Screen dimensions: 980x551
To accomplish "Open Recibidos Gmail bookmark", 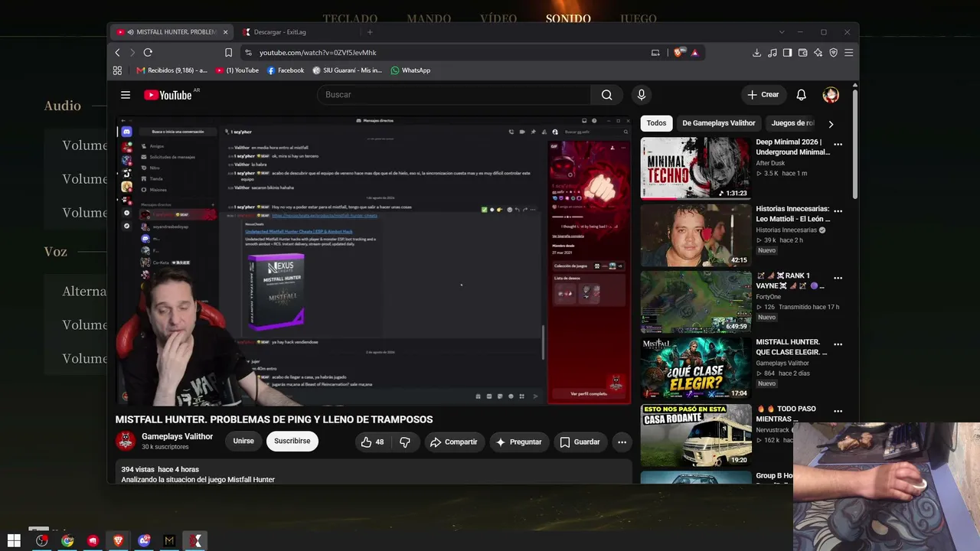I will (x=172, y=70).
